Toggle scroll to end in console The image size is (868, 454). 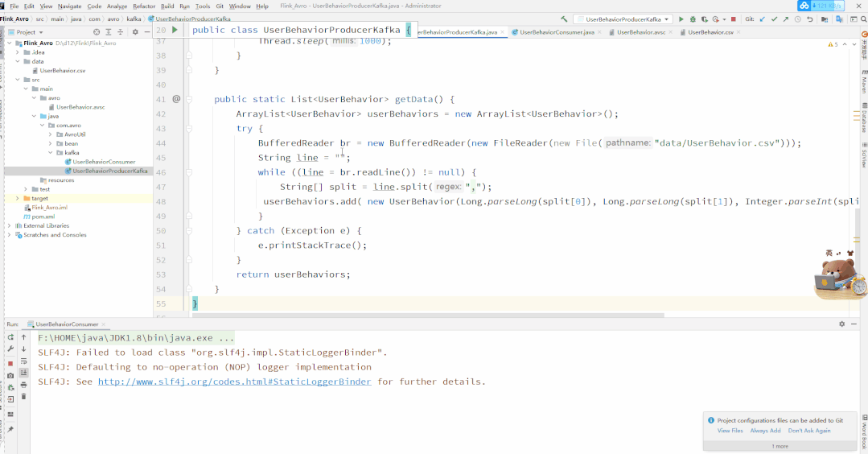click(x=24, y=373)
